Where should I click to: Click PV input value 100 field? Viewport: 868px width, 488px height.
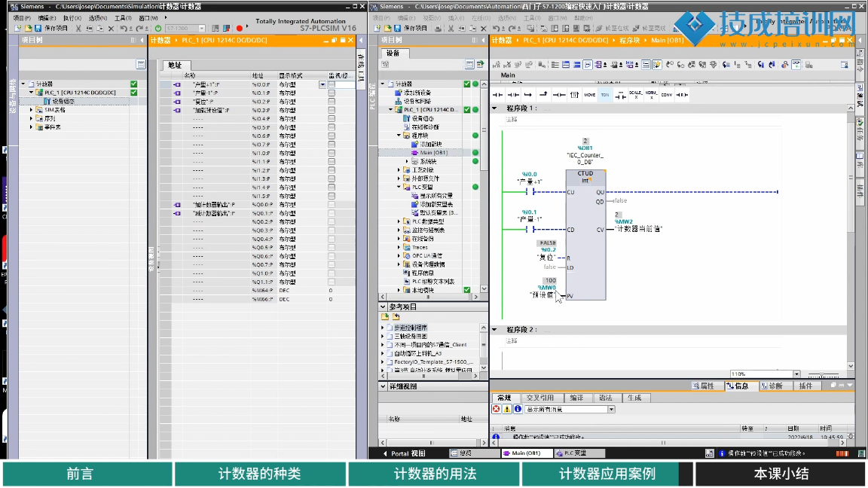(550, 280)
